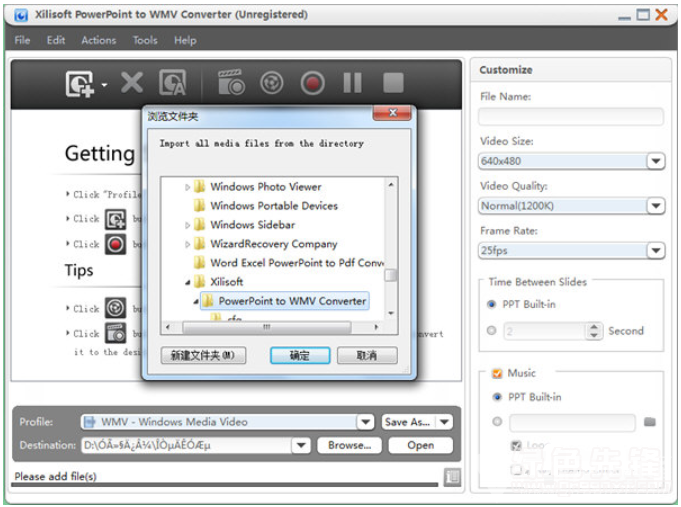
Task: Open the Frame Rate 25fps dropdown
Action: pyautogui.click(x=655, y=250)
